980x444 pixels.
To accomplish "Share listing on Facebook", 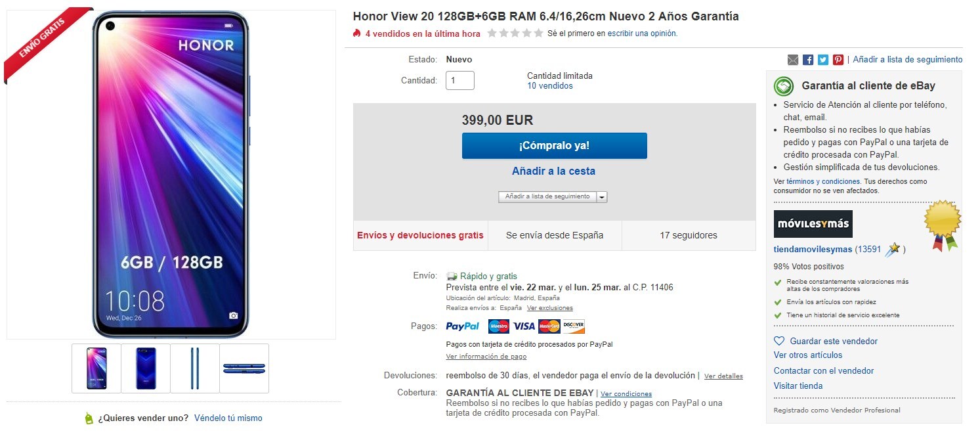I will tap(808, 60).
